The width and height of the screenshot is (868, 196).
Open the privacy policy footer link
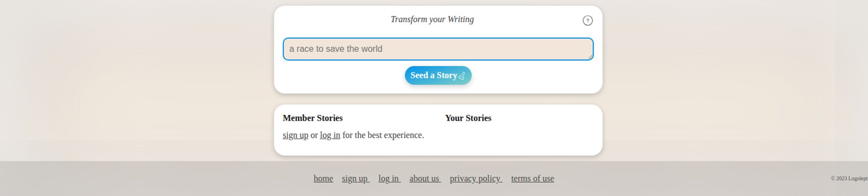click(x=475, y=179)
